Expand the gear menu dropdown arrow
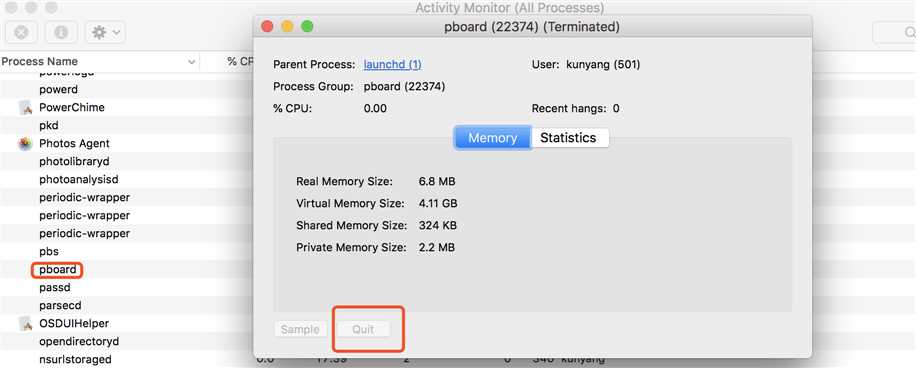The height and width of the screenshot is (368, 916). pyautogui.click(x=116, y=33)
